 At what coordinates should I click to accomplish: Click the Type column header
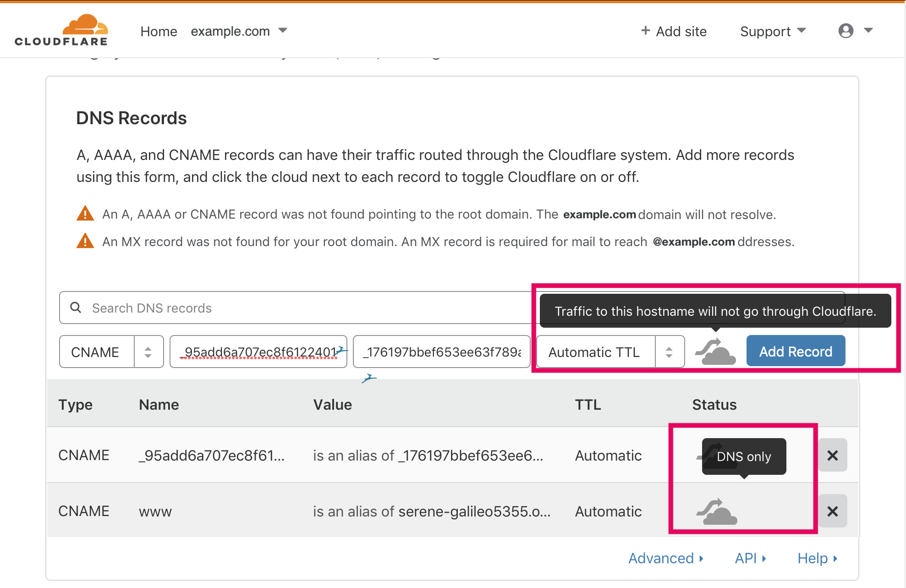(76, 405)
